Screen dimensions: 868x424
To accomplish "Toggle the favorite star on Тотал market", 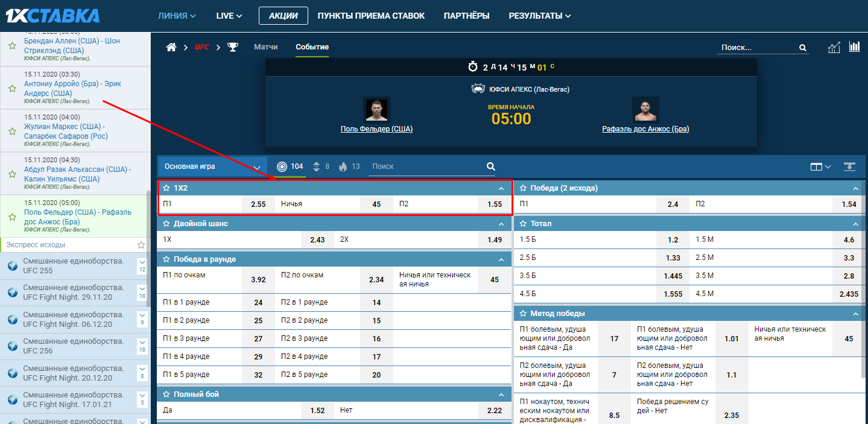I will coord(523,224).
